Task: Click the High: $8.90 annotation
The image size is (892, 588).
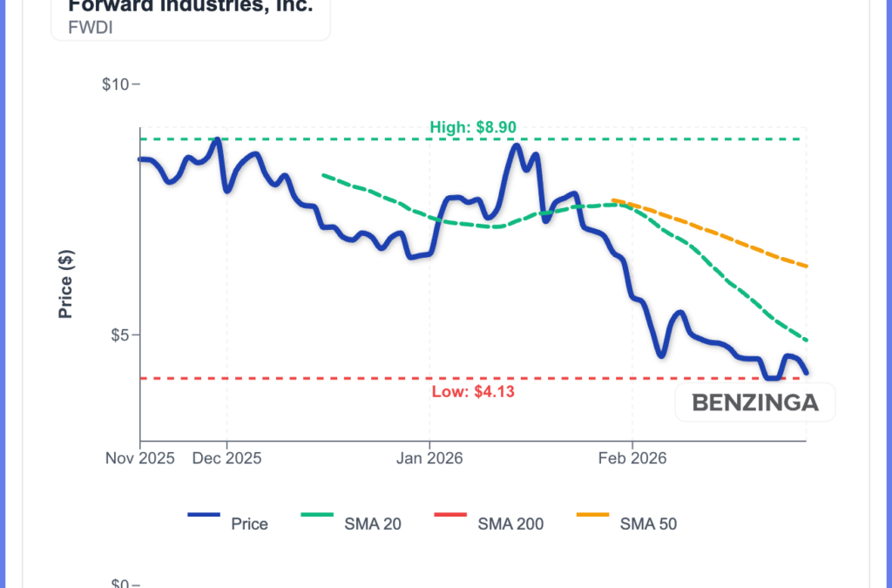Action: (473, 127)
